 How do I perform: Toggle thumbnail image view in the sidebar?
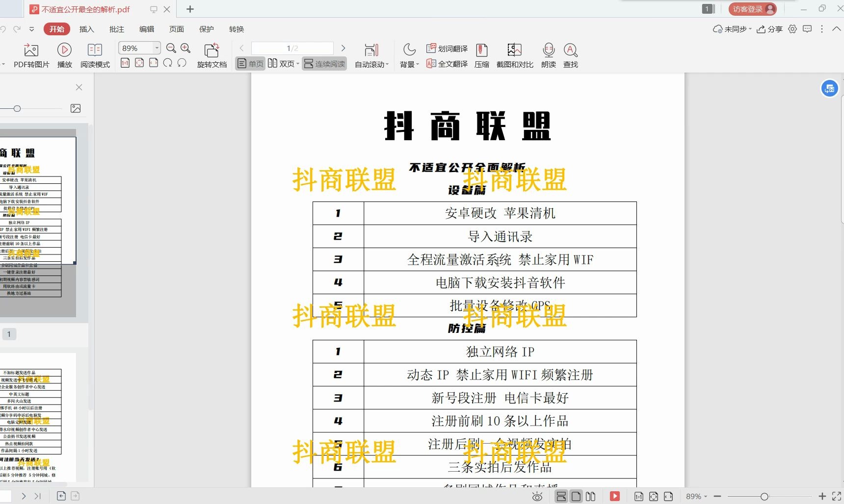pos(76,108)
